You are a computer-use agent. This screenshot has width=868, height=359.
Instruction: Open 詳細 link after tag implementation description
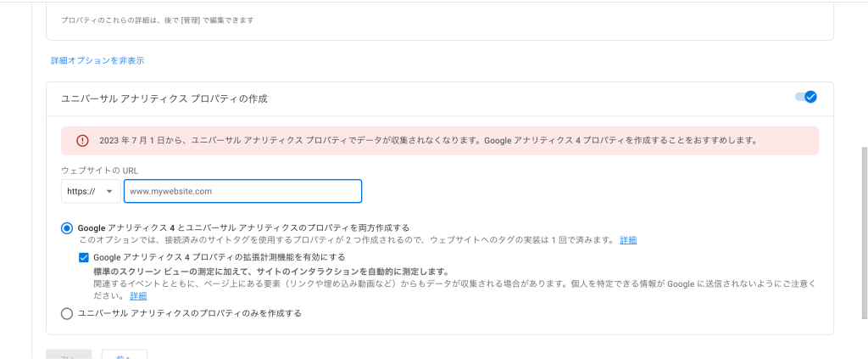point(628,240)
